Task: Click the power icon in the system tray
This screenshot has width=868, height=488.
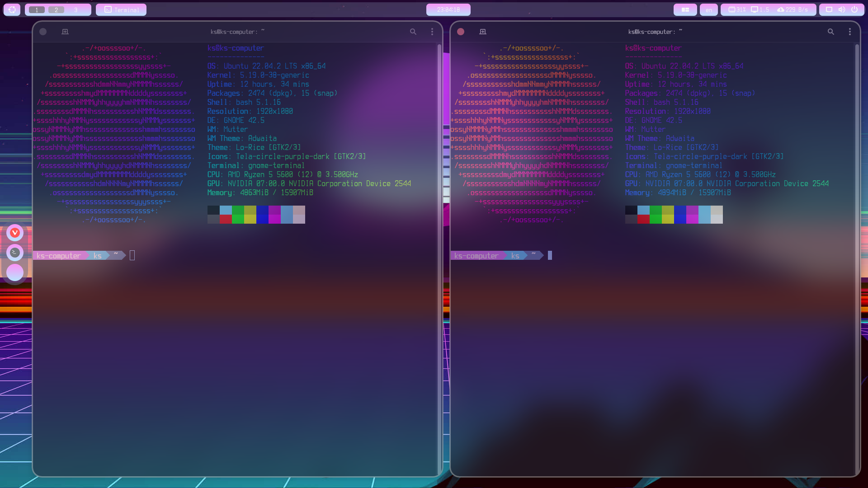Action: coord(855,9)
